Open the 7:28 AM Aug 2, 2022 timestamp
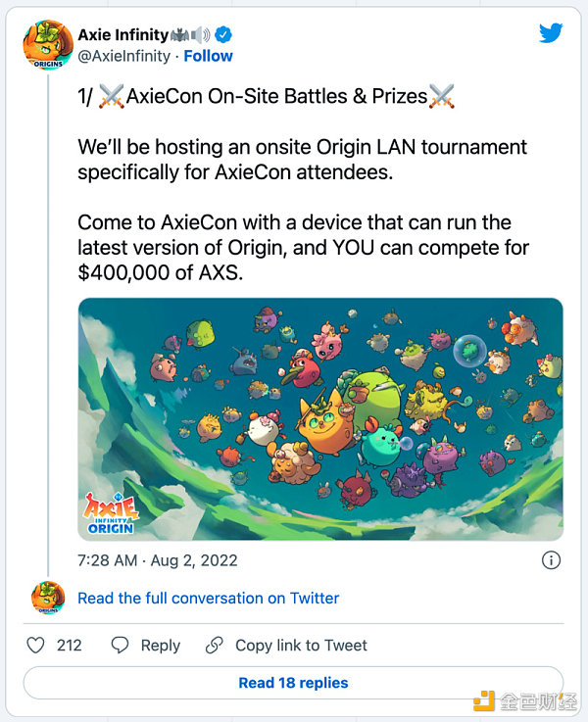Screen dimensions: 588x722 point(158,561)
